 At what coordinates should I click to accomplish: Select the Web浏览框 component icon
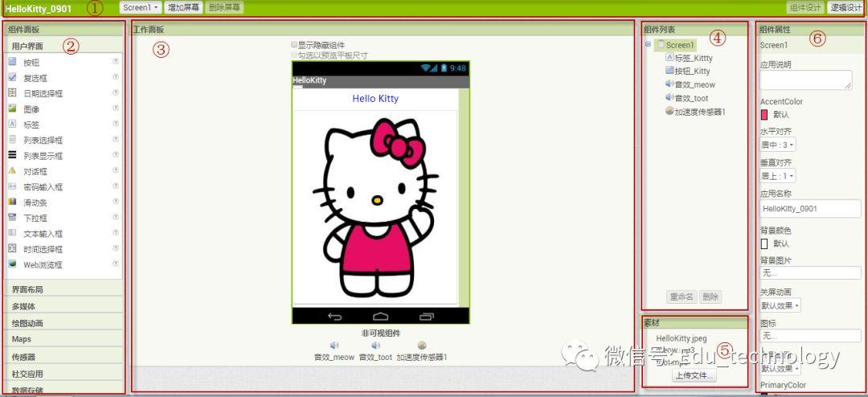[x=12, y=264]
